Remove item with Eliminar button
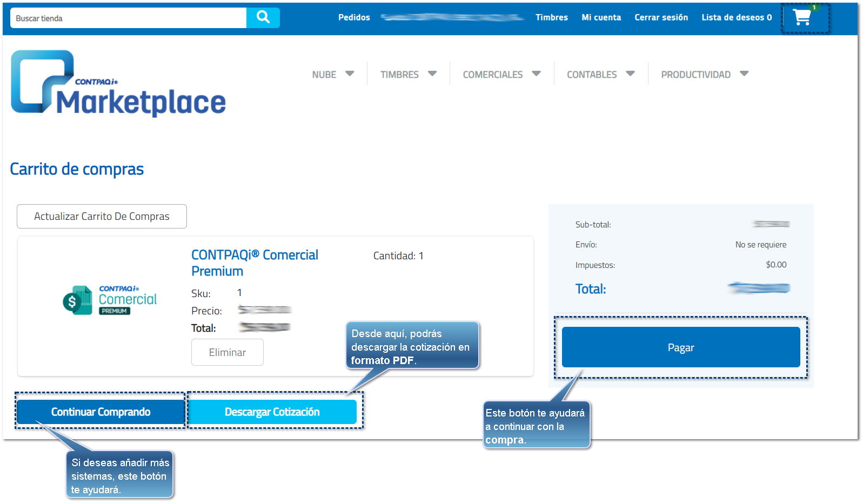The width and height of the screenshot is (863, 504). click(x=228, y=352)
